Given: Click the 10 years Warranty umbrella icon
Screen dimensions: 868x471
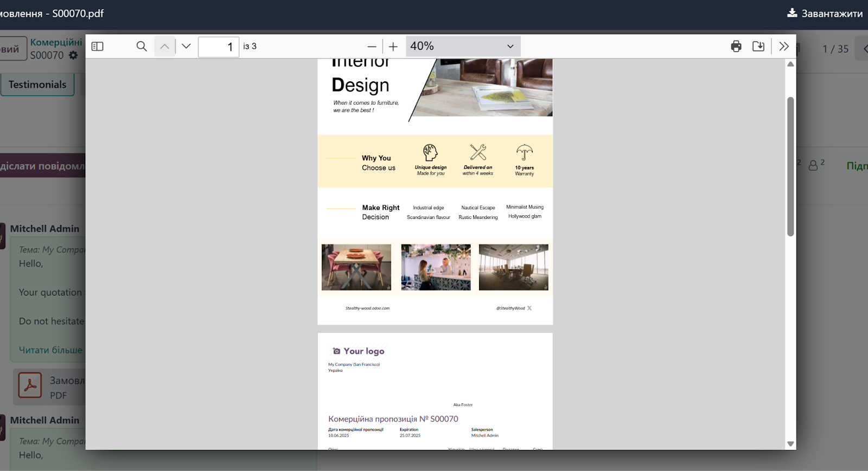Looking at the screenshot, I should [525, 152].
